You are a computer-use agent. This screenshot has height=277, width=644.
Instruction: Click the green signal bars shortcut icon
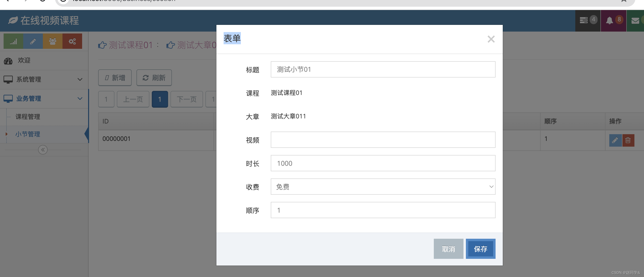13,41
